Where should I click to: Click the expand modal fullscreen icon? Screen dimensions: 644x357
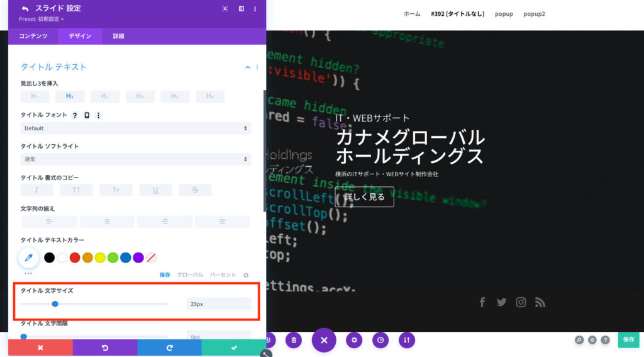(225, 9)
